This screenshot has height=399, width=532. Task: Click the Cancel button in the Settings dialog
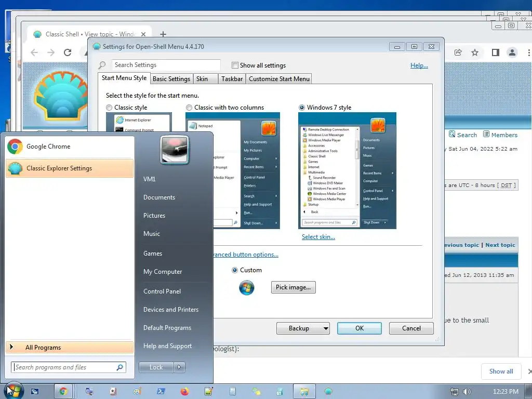(x=411, y=328)
